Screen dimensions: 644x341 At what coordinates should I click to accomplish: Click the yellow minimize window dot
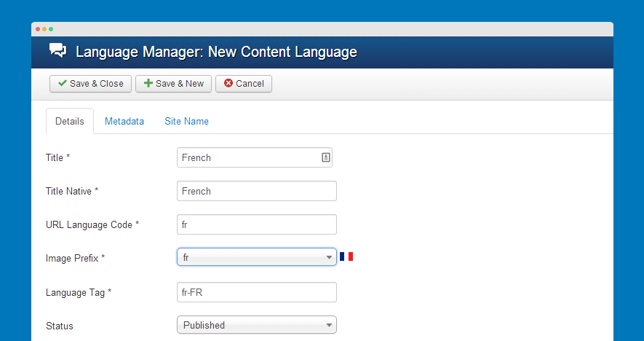pyautogui.click(x=44, y=29)
